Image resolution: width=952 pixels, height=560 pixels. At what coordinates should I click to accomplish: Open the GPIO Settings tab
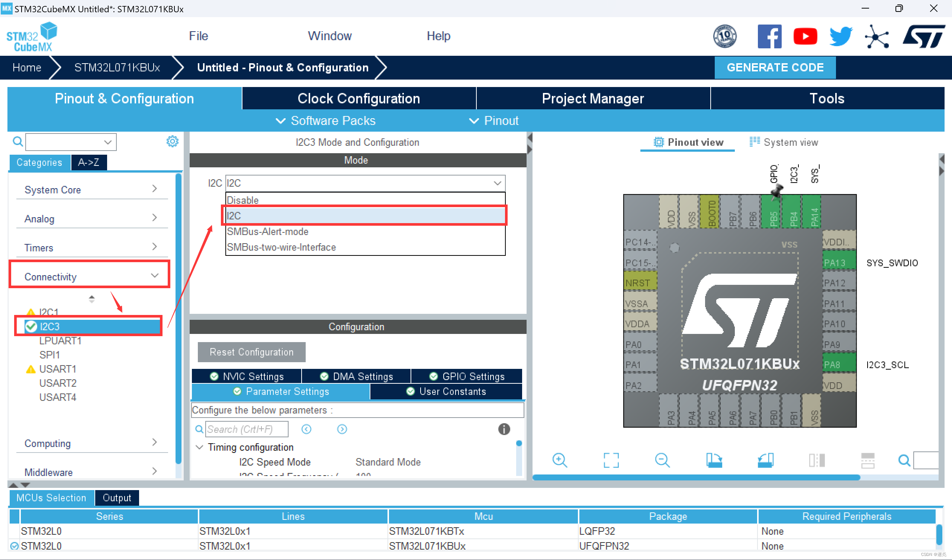(x=467, y=376)
